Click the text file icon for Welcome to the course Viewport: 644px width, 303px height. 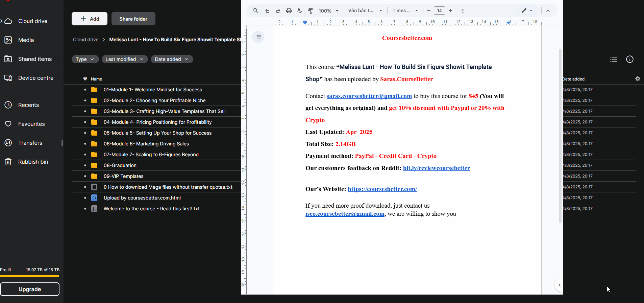(94, 209)
